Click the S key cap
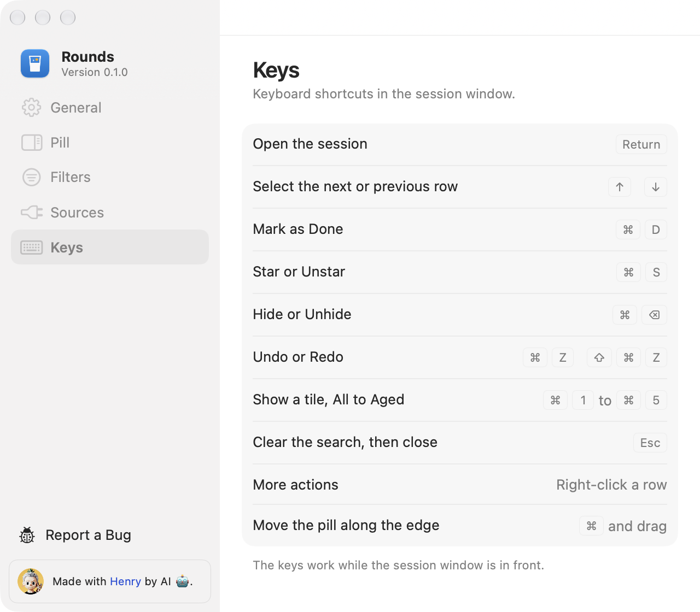Viewport: 700px width, 612px height. pos(656,272)
